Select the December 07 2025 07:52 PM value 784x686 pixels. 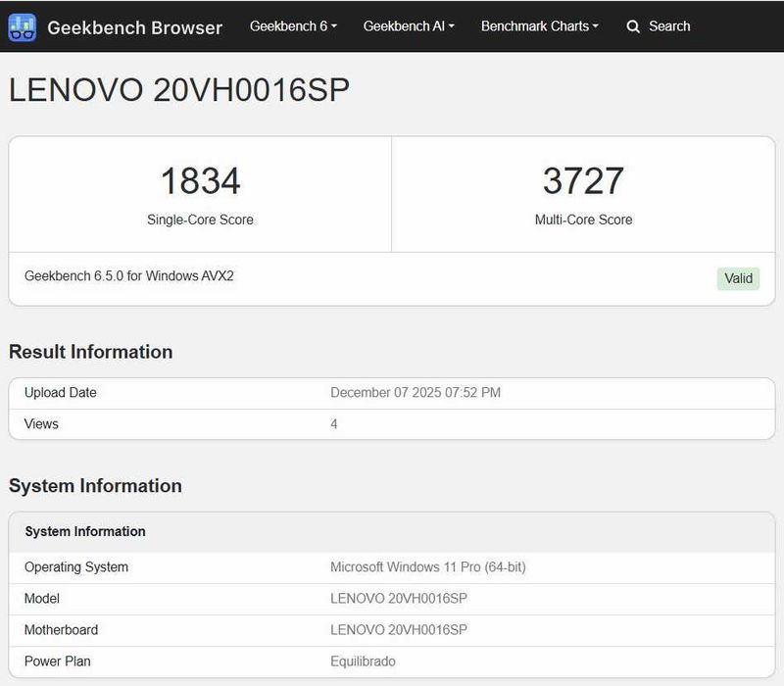[x=415, y=393]
